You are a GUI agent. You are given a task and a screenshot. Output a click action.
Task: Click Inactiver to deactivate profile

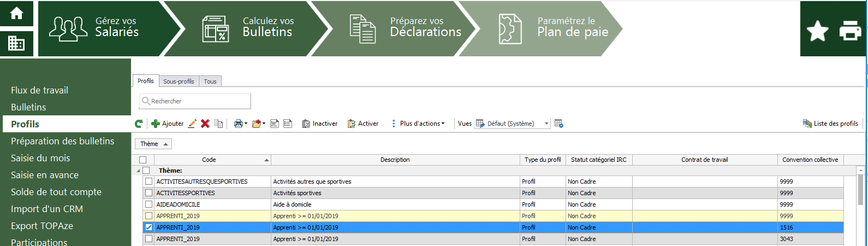pyautogui.click(x=320, y=124)
